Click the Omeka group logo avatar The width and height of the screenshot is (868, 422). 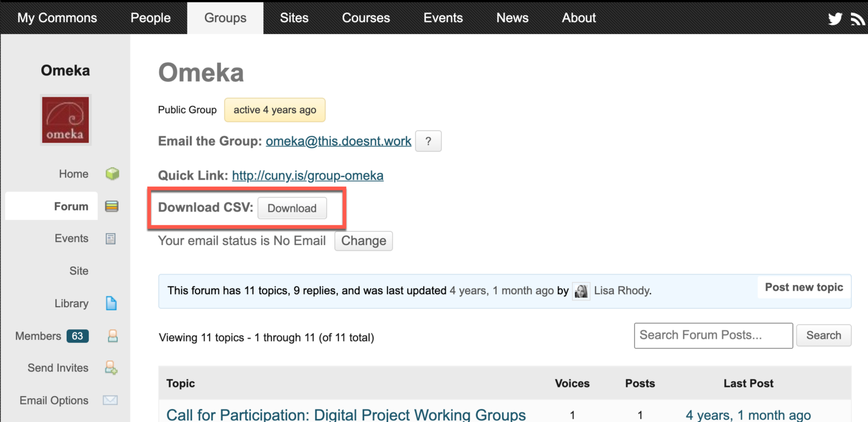click(x=65, y=120)
